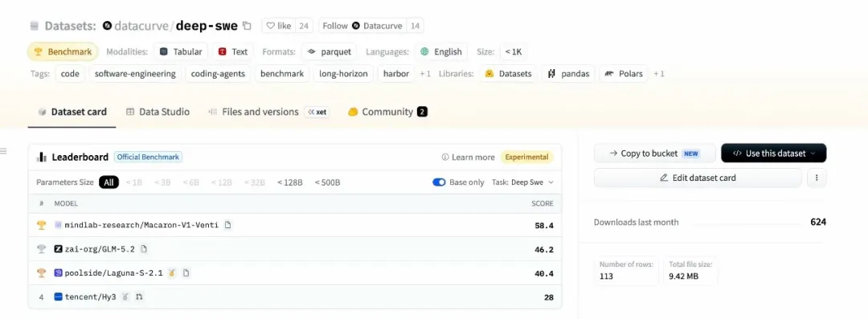The image size is (868, 319).
Task: Select the All parameters size filter
Action: [109, 182]
